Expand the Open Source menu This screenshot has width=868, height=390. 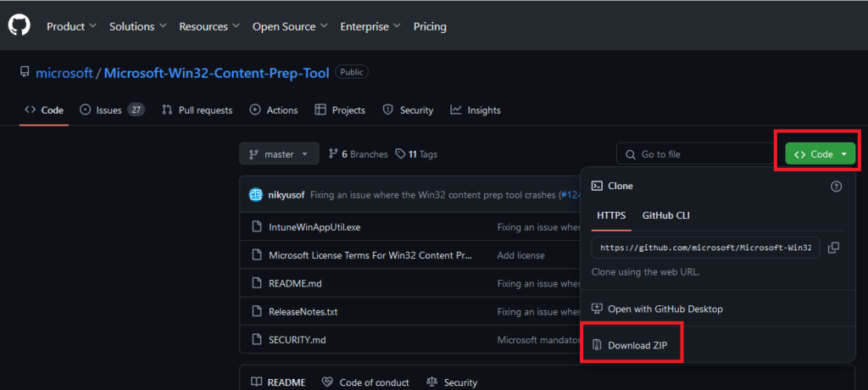pos(290,26)
